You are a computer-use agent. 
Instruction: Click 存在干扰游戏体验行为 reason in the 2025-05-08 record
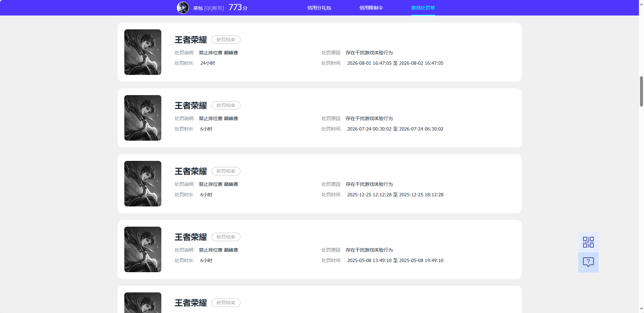(x=369, y=250)
